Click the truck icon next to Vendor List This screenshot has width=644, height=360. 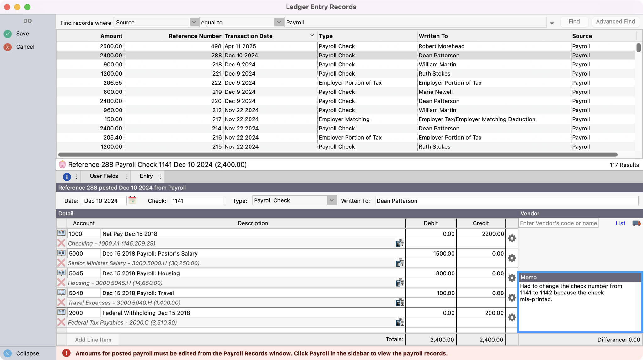coord(637,223)
